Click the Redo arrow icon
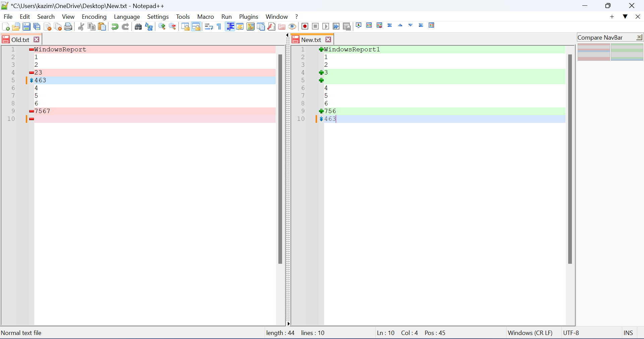 [125, 27]
